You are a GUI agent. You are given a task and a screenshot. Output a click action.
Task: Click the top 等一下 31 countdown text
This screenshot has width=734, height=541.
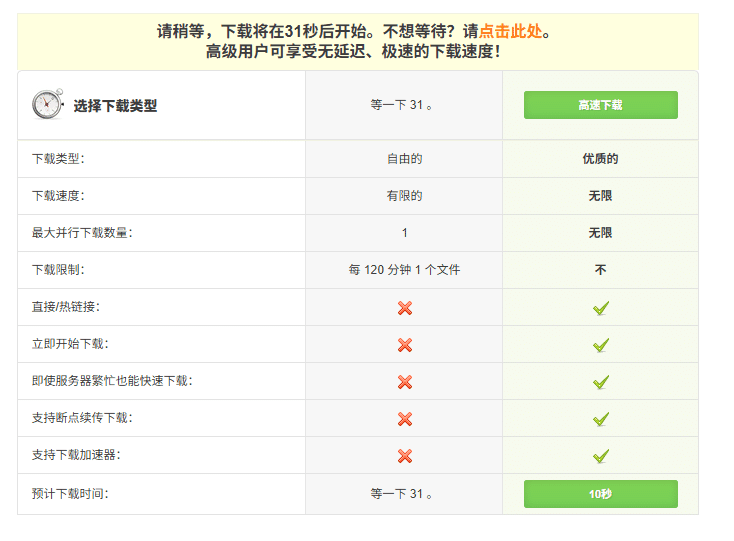403,105
